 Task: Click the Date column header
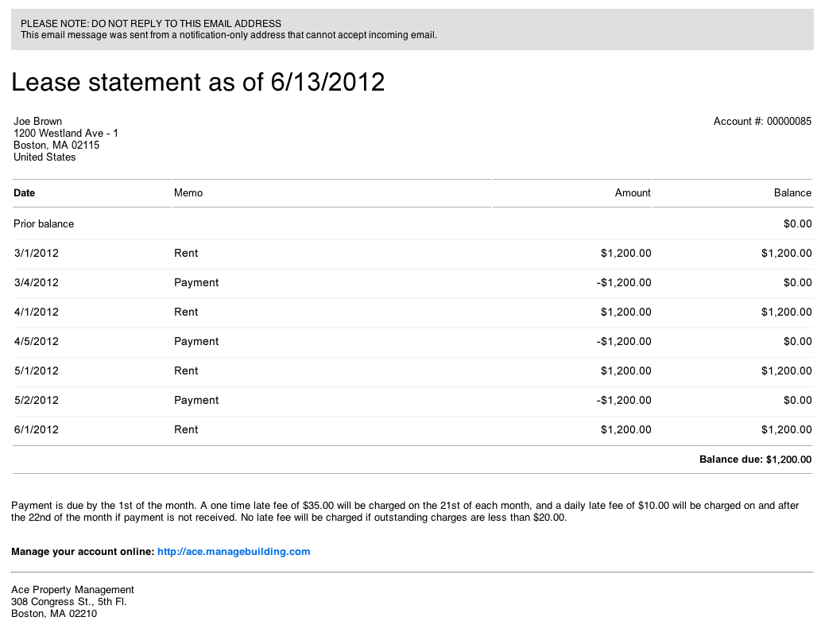click(25, 192)
